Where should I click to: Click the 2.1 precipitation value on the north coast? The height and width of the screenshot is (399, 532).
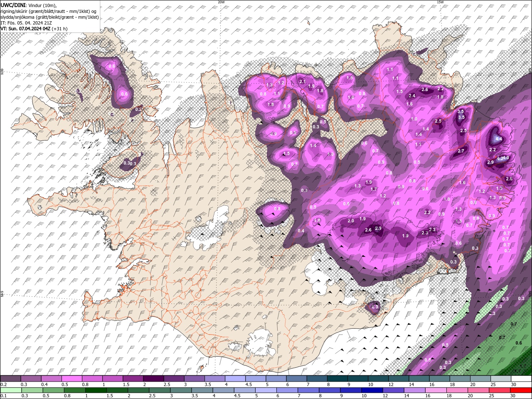point(303,82)
